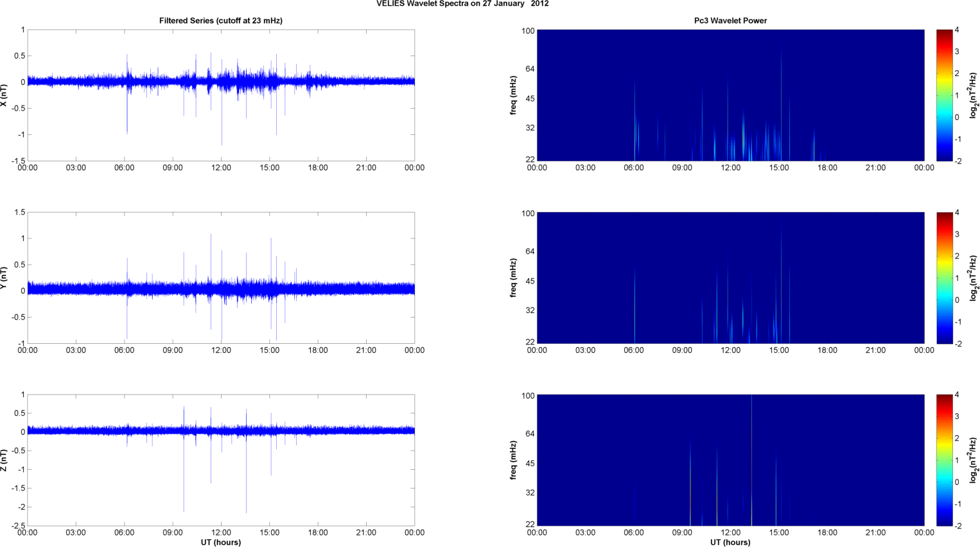Viewport: 980px width, 547px height.
Task: Select the Filtered Series (cutoff at 23 mHz) heading
Action: [221, 21]
